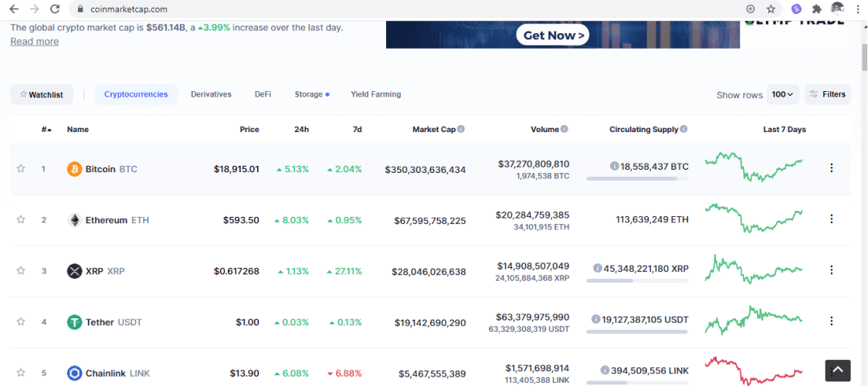Select the Cryptocurrencies tab
The height and width of the screenshot is (386, 868).
[136, 94]
